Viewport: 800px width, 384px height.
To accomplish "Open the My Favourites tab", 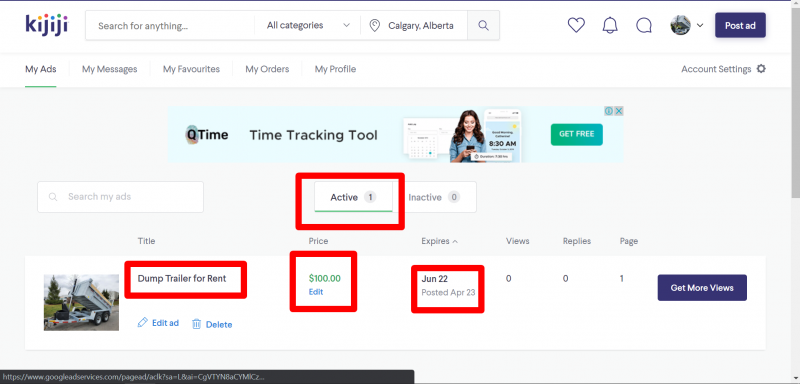I will tap(191, 69).
